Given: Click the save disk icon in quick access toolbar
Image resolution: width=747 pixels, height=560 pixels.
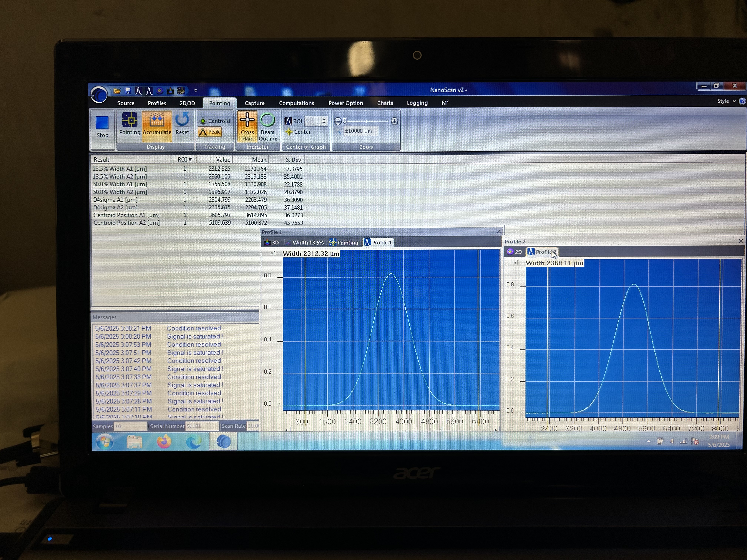Looking at the screenshot, I should click(x=128, y=91).
